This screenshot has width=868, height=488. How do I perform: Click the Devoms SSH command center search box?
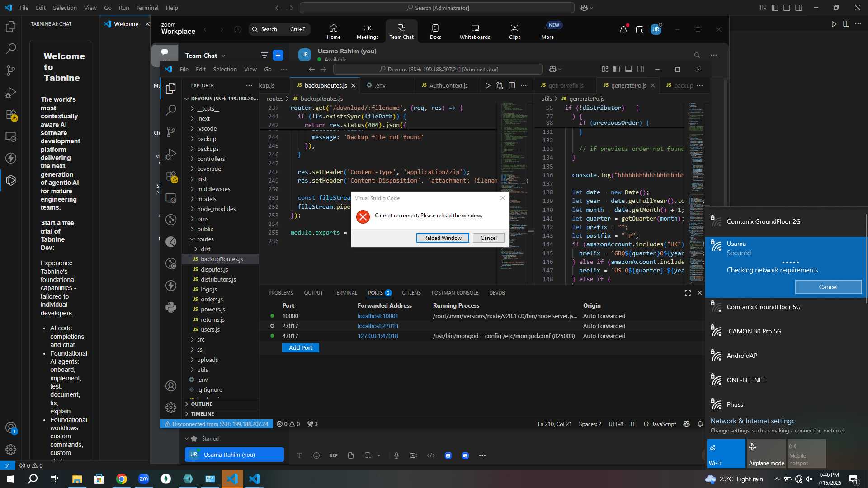pos(438,69)
